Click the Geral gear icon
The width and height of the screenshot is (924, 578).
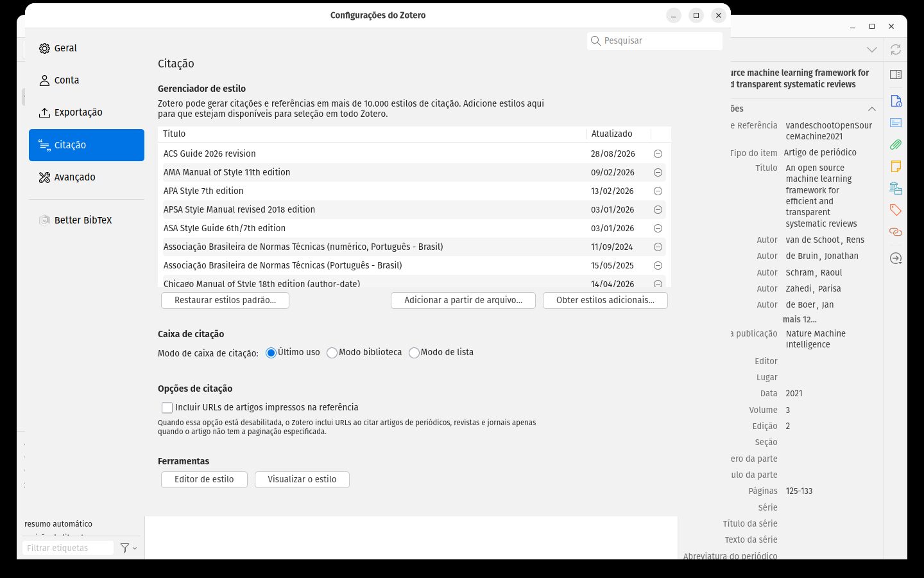pyautogui.click(x=44, y=48)
